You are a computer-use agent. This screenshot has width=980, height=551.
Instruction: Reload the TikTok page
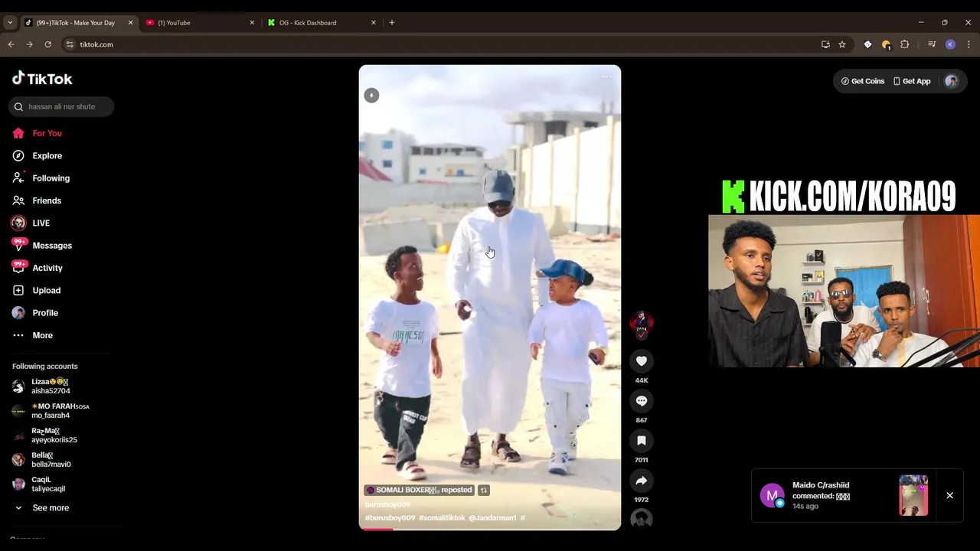coord(47,44)
